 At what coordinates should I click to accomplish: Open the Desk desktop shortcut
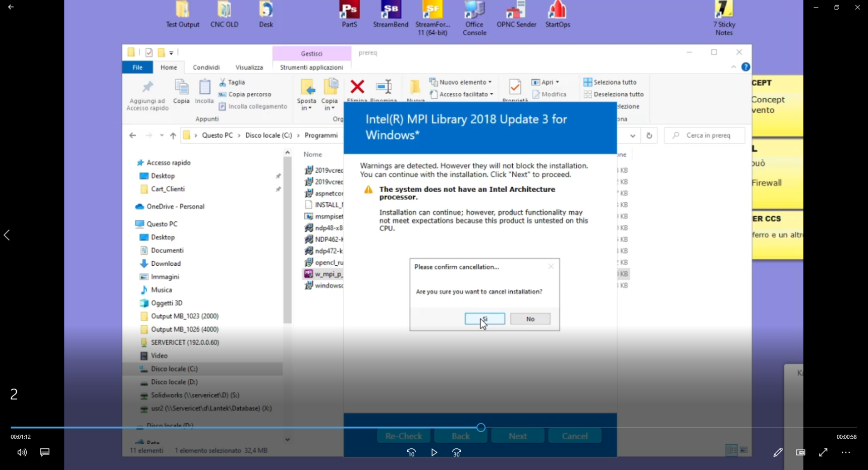[x=266, y=15]
